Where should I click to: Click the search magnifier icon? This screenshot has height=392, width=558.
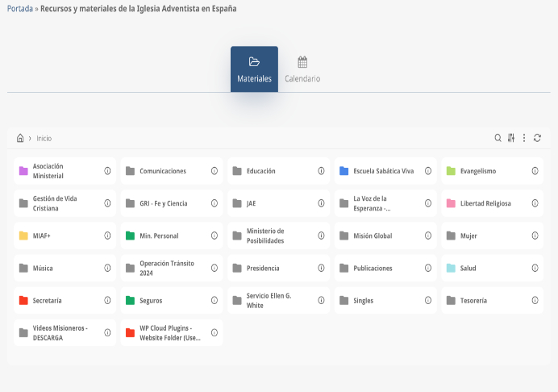click(x=498, y=138)
